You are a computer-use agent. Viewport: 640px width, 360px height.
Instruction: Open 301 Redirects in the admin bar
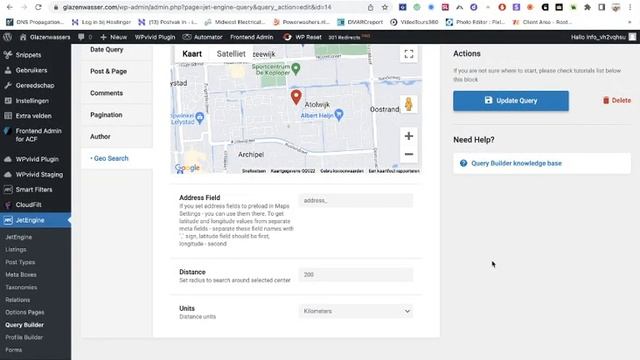[x=349, y=37]
